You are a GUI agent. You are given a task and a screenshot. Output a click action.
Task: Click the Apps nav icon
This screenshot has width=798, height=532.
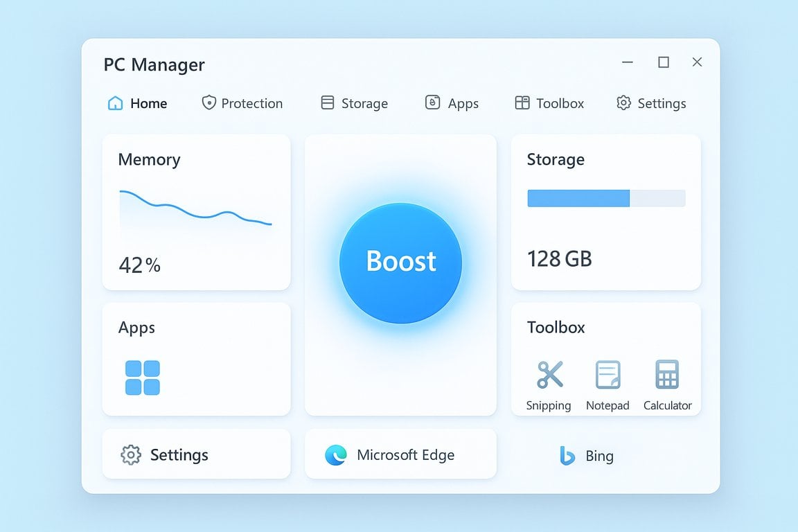click(432, 103)
